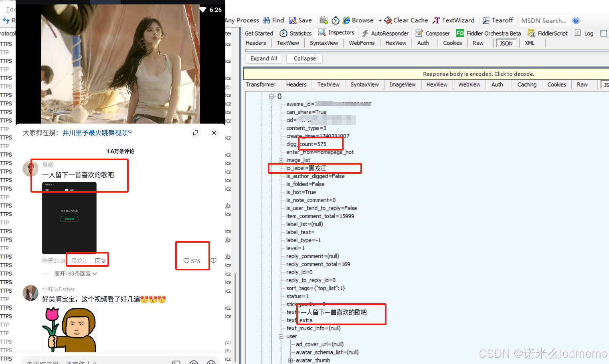Click the video of the girl in white top
The image size is (609, 364).
(x=120, y=64)
